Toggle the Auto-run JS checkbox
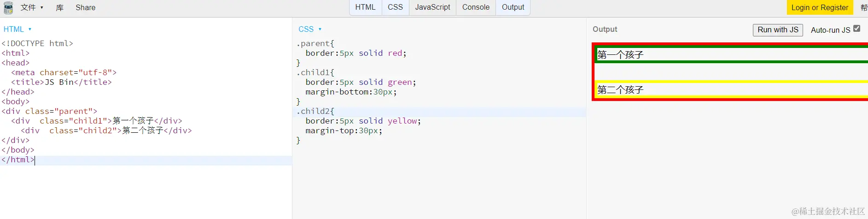This screenshot has width=868, height=219. [856, 29]
